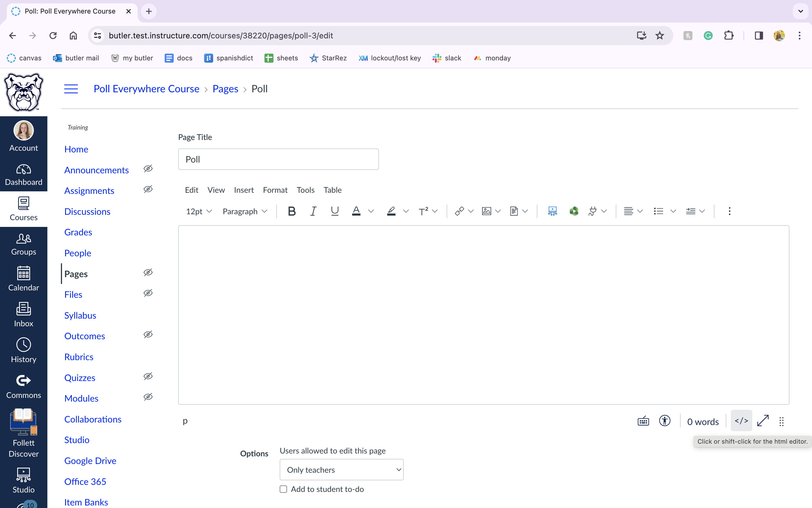
Task: Open the keyboard shortcuts icon
Action: point(643,421)
